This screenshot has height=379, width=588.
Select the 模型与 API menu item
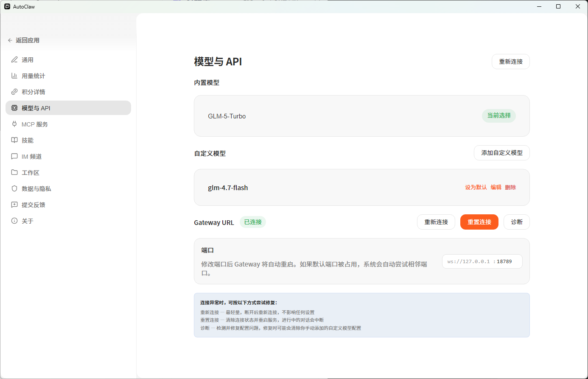(68, 108)
